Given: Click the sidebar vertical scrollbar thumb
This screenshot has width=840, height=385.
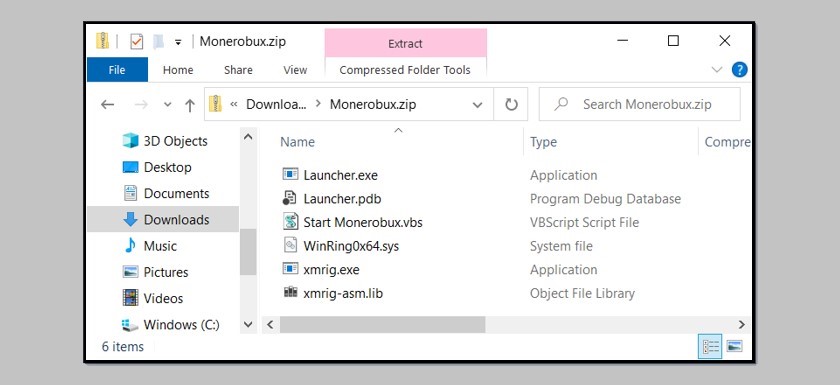Looking at the screenshot, I should (248, 252).
